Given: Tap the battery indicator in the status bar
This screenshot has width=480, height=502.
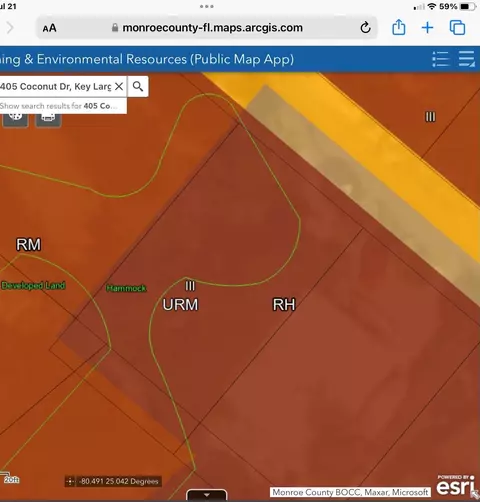Looking at the screenshot, I should coord(467,6).
